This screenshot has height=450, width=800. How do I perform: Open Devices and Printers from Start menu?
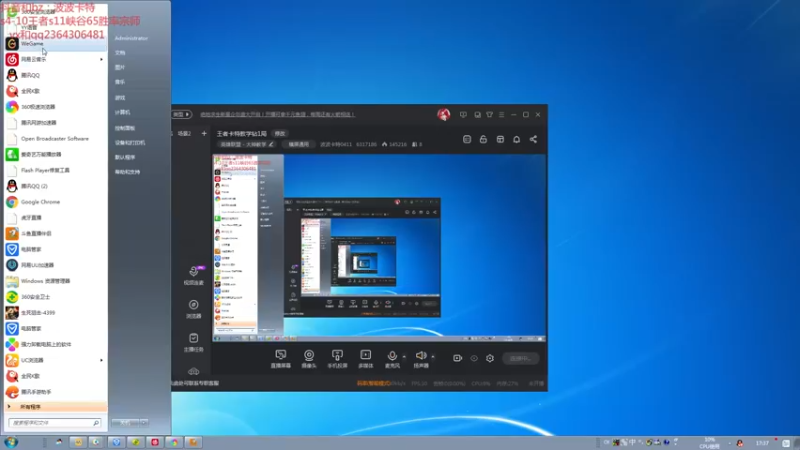coord(130,143)
